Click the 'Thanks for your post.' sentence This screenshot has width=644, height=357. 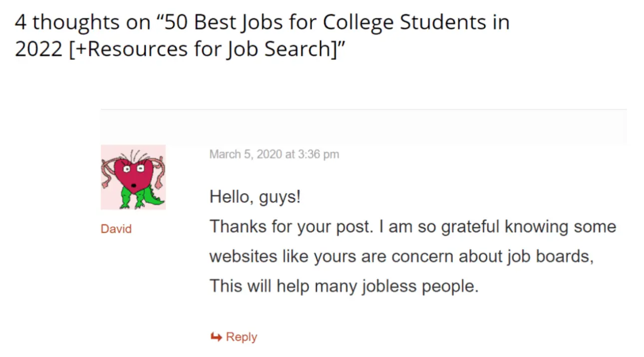(291, 227)
